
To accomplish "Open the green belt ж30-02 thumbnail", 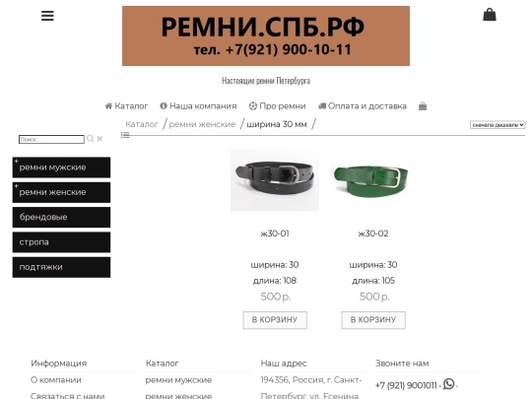I will coord(370,180).
